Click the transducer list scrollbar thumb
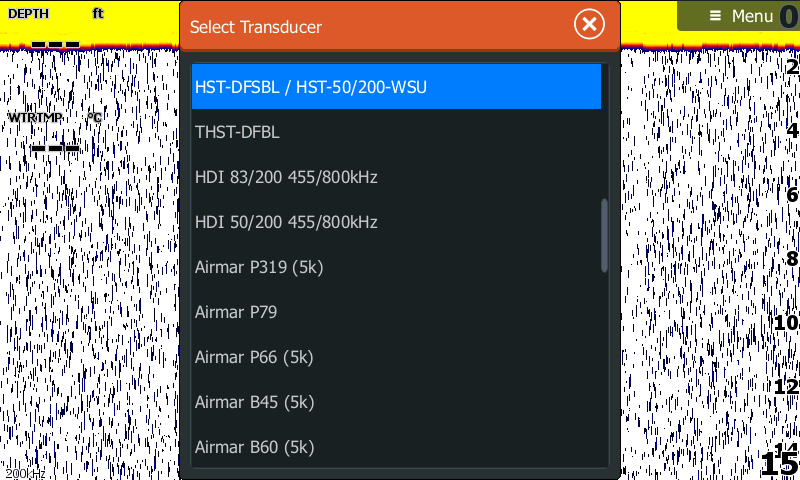This screenshot has height=480, width=800. point(605,235)
